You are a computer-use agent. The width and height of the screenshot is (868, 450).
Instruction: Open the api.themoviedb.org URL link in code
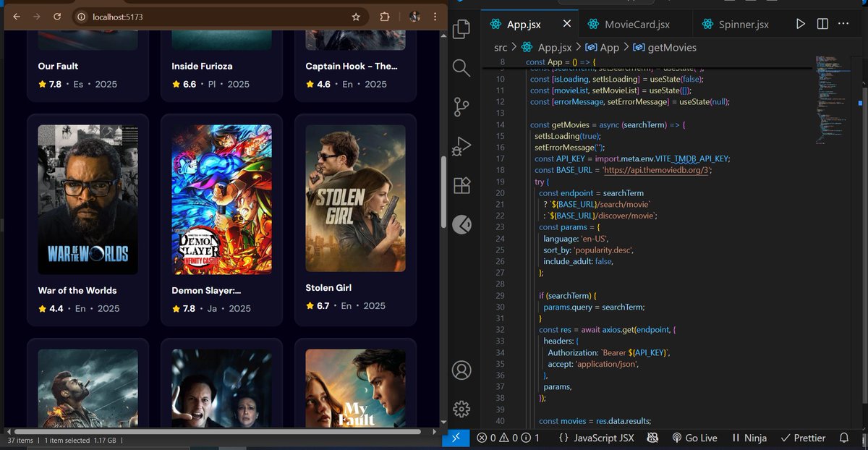coord(656,170)
